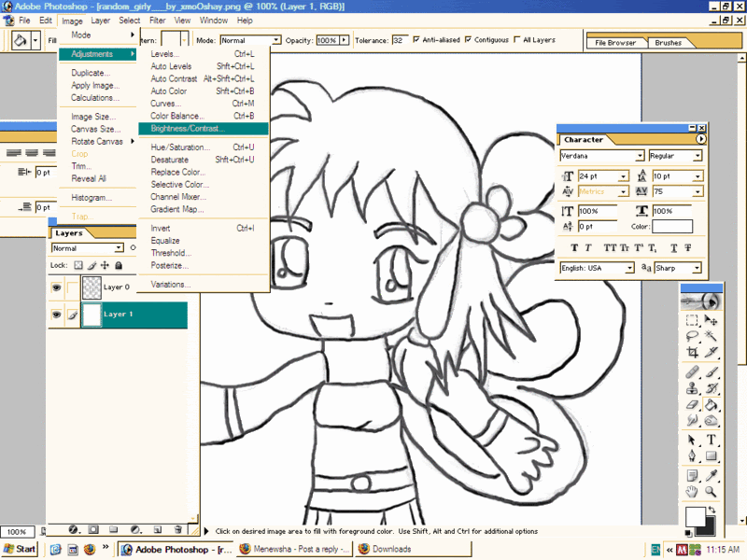Switch to the Brushes tab
This screenshot has height=560, width=747.
668,42
